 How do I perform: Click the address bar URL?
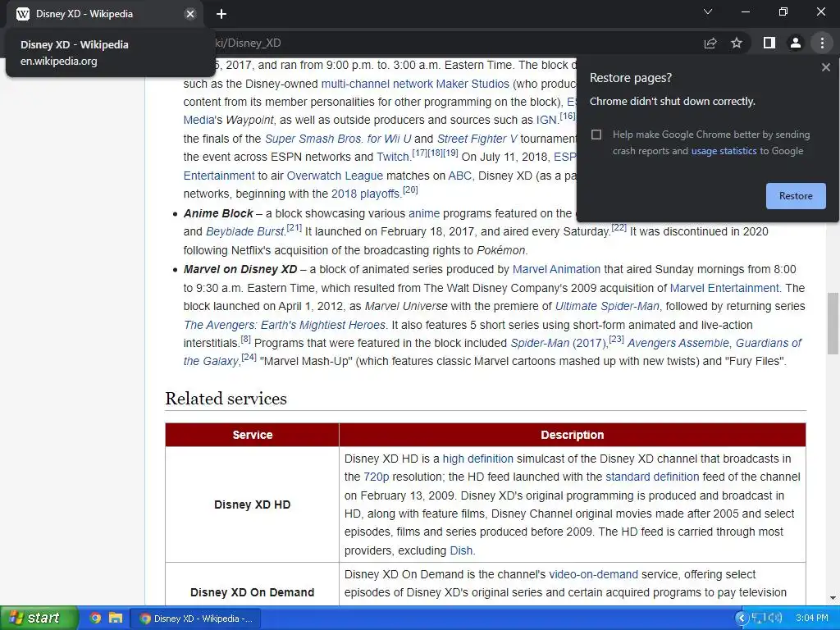tap(246, 43)
